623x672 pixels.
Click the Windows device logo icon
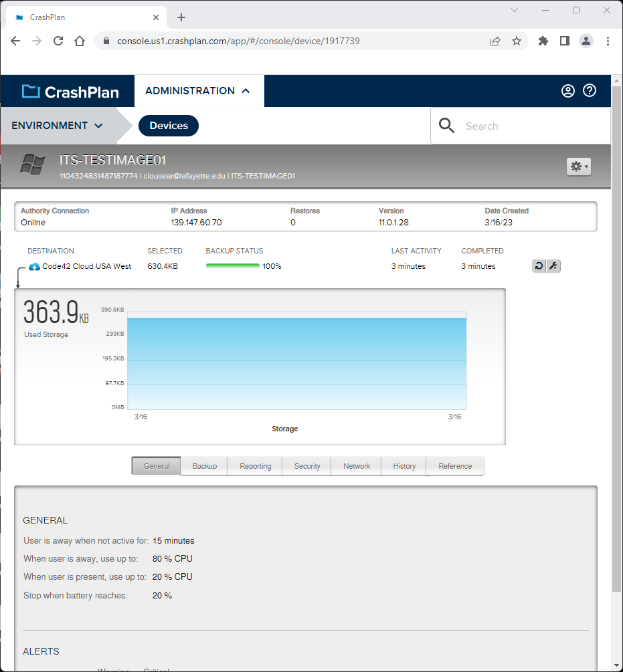coord(33,164)
